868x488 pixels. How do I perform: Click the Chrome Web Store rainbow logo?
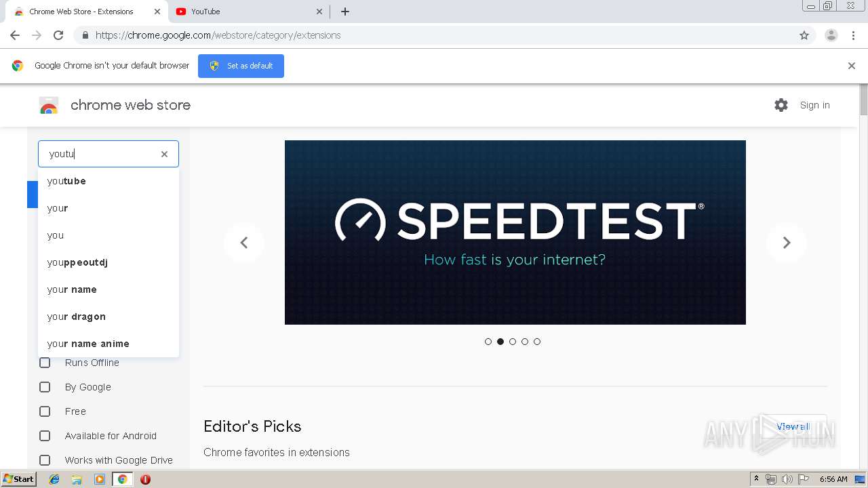(x=49, y=105)
